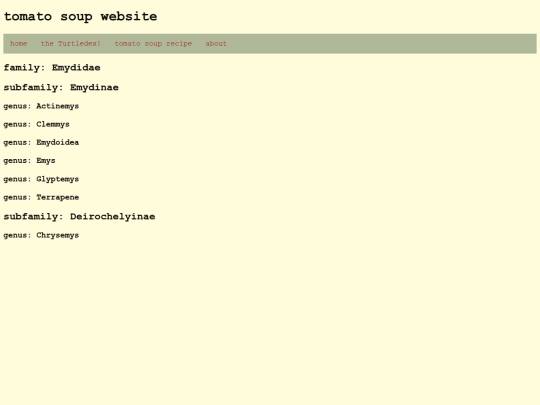
Task: Visit the about page link
Action: [x=216, y=44]
